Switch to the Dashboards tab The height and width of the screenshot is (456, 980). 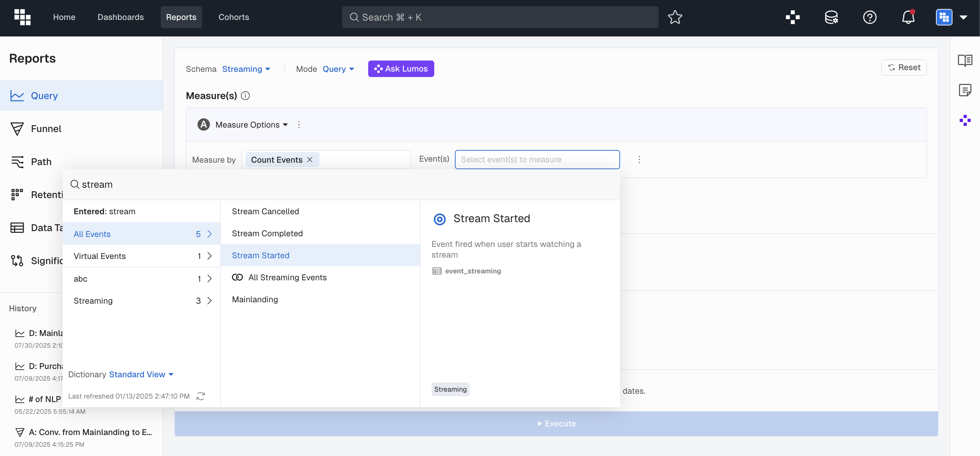click(x=120, y=17)
